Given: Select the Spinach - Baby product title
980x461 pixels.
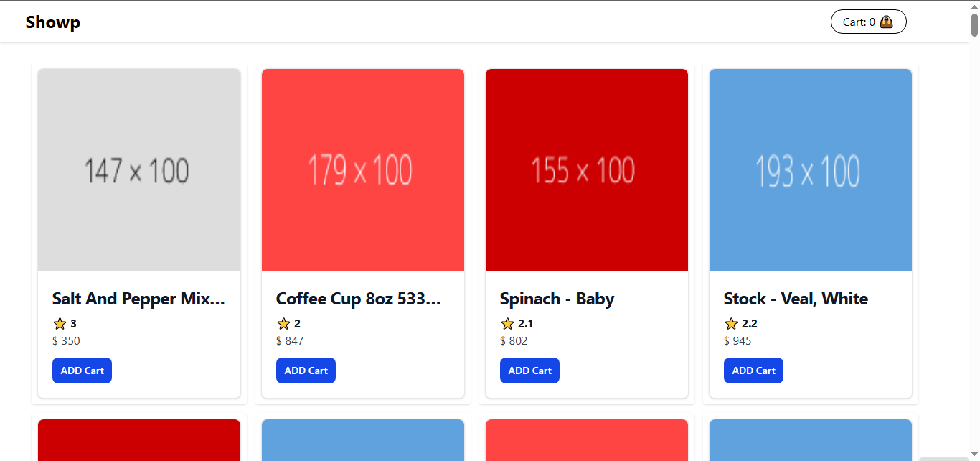Looking at the screenshot, I should click(x=557, y=299).
